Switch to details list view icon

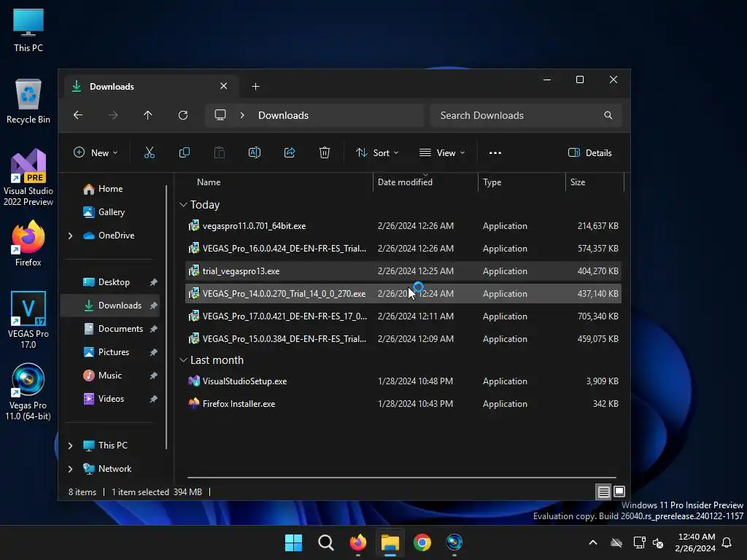[603, 491]
